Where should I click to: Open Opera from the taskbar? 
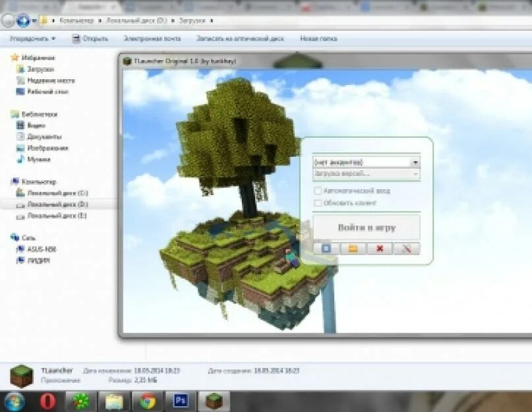[x=48, y=401]
